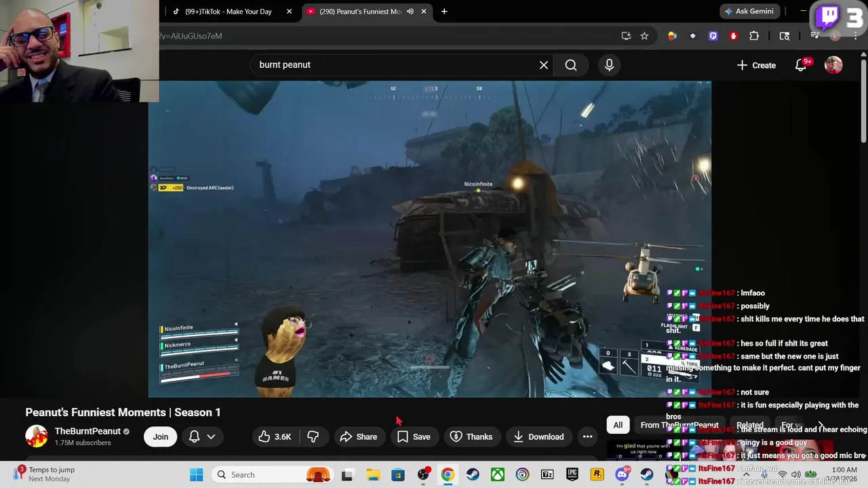Open File Explorer from the taskbar
The width and height of the screenshot is (868, 488).
click(373, 475)
